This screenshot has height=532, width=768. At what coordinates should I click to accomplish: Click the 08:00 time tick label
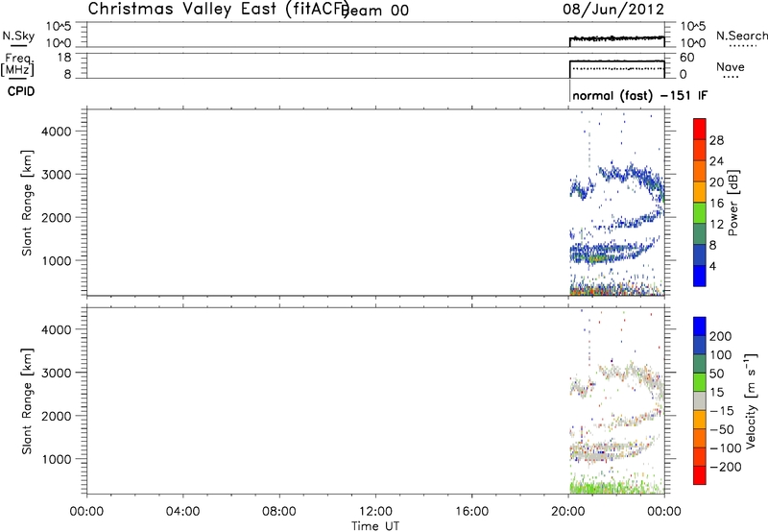(278, 512)
